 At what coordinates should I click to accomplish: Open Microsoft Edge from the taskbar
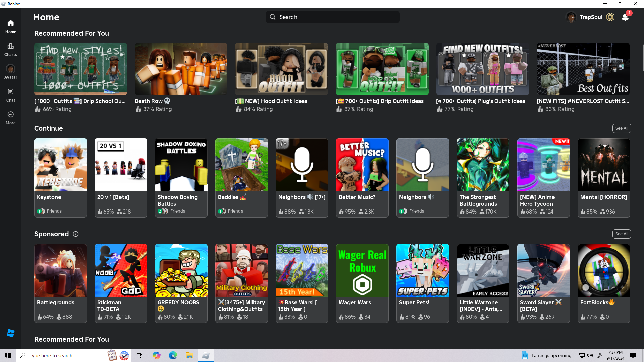[x=173, y=355]
